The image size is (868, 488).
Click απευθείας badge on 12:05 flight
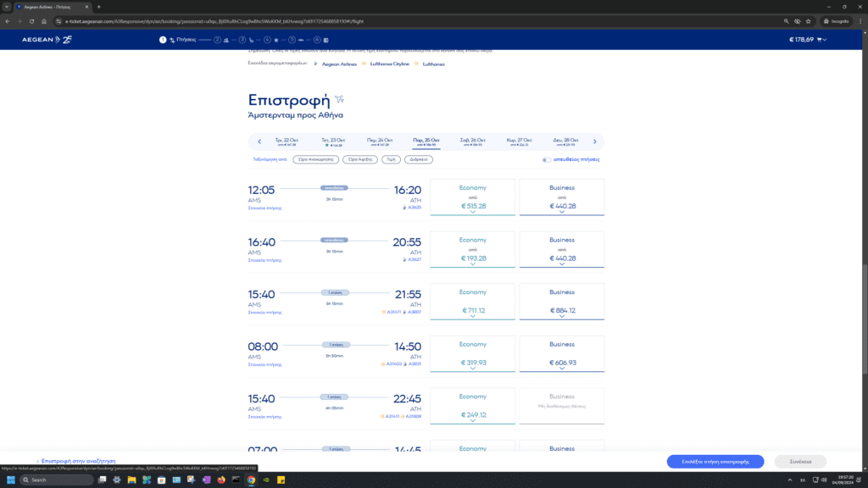coord(334,188)
